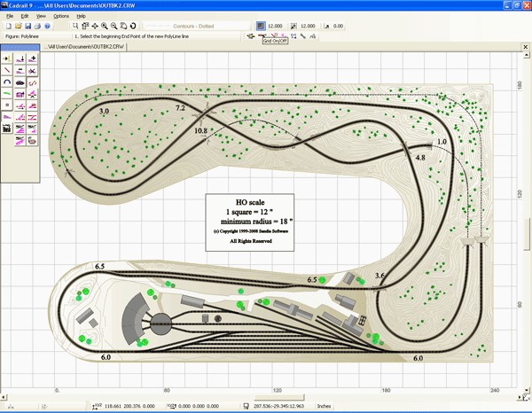Open the Edit menu
Viewport: 532px width, 413px height.
click(25, 16)
